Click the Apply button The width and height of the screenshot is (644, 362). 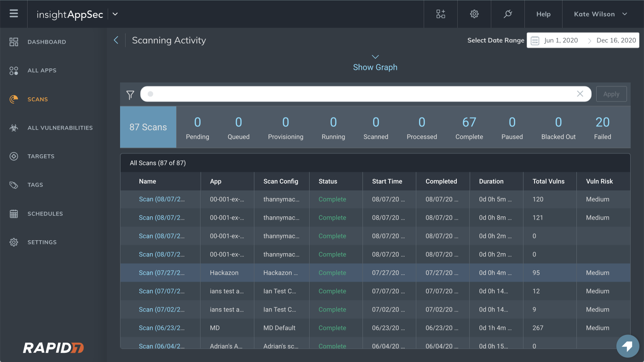(611, 94)
